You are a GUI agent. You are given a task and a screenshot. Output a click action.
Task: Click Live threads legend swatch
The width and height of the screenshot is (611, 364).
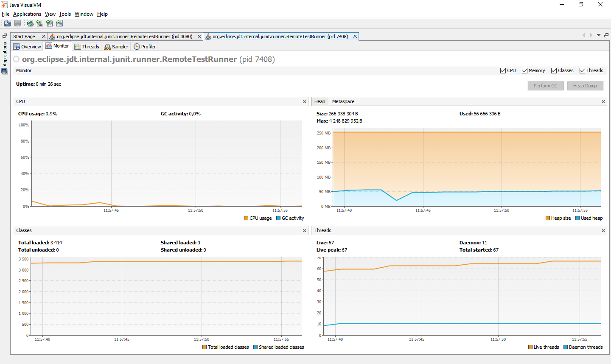[x=530, y=347]
